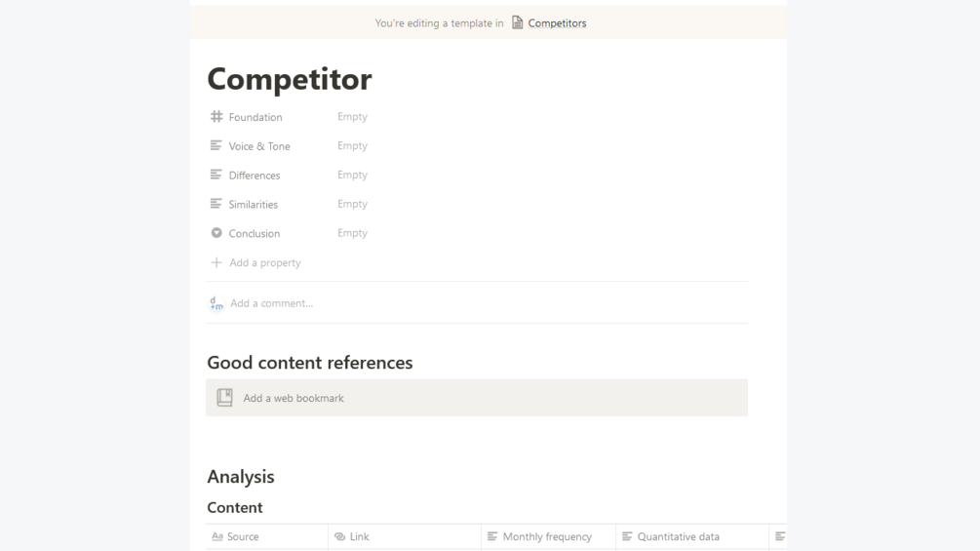
Task: Click the bookmark icon in web bookmark block
Action: click(225, 398)
